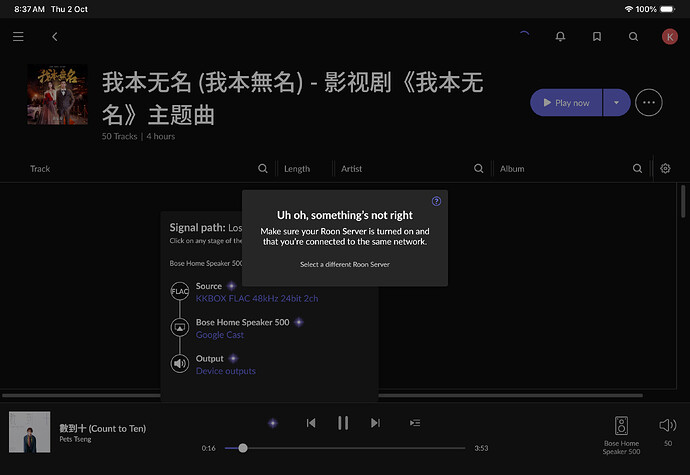Click the Track column filter field
The image size is (690, 475).
tap(140, 169)
